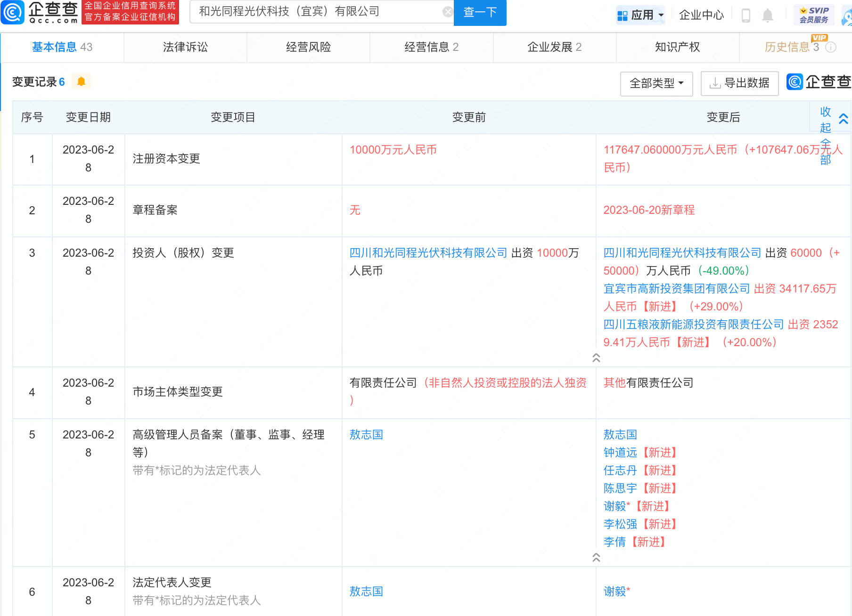Screen dimensions: 852x616
Task: Open 谢毅 in senior management list
Action: tap(615, 506)
